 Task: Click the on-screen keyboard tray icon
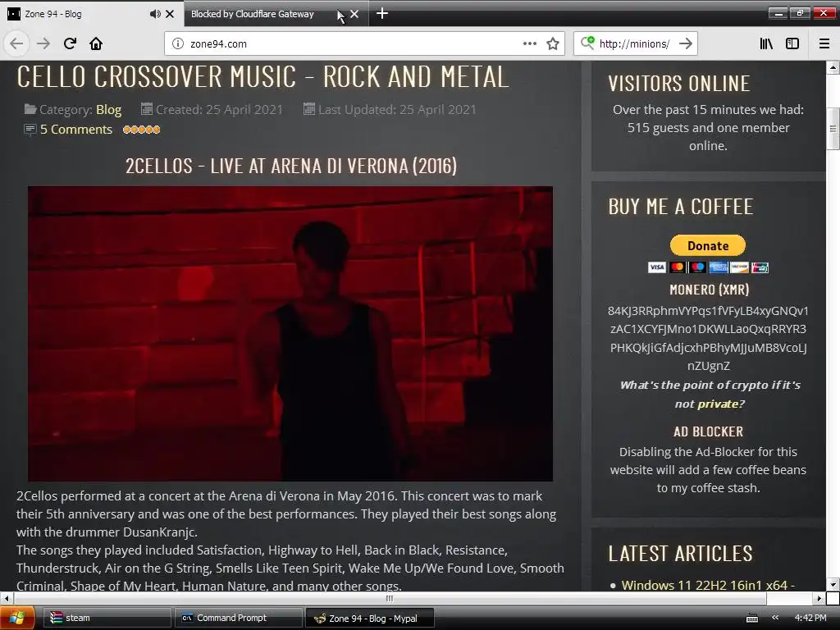tap(752, 619)
